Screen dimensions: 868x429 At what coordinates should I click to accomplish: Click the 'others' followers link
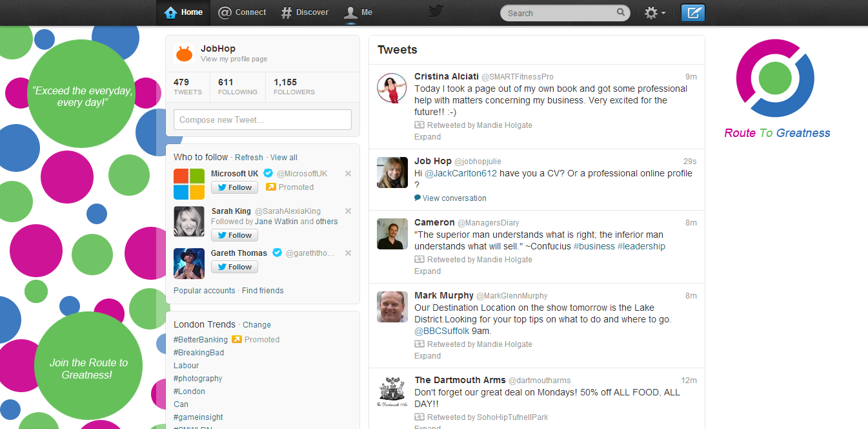point(327,222)
